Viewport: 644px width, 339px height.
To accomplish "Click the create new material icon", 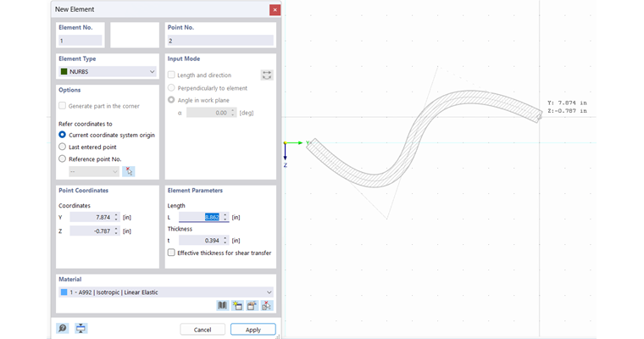I will tap(237, 305).
